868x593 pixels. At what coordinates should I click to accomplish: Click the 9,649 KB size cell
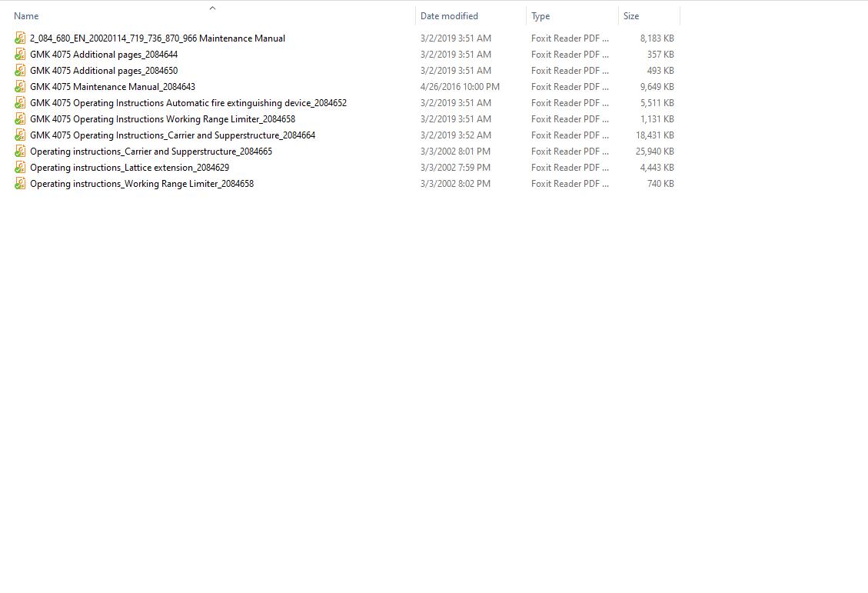point(657,86)
